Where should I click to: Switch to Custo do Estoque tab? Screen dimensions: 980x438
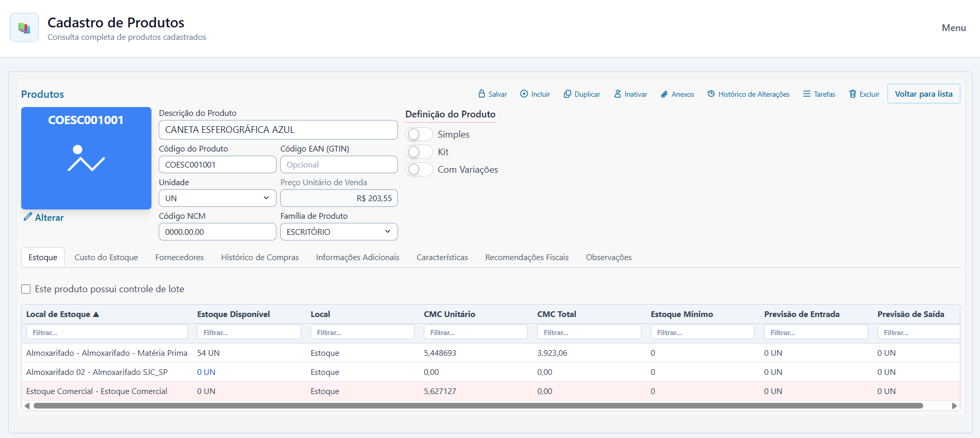[106, 258]
